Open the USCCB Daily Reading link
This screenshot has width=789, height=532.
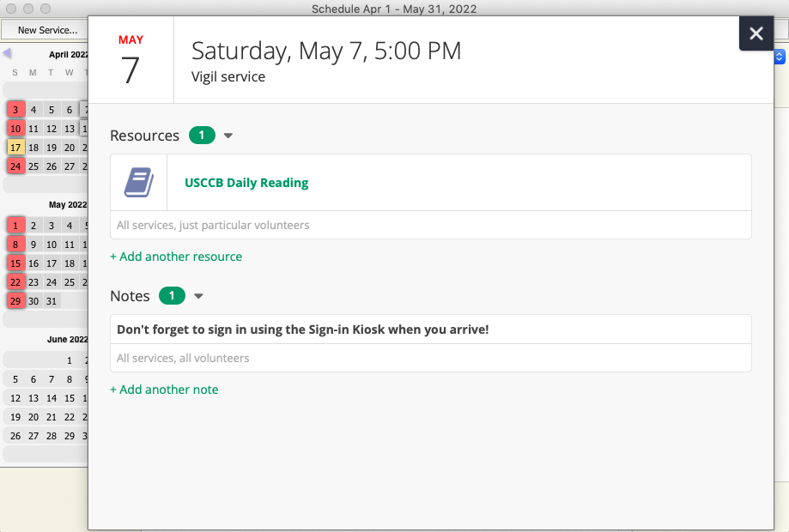[x=246, y=183]
